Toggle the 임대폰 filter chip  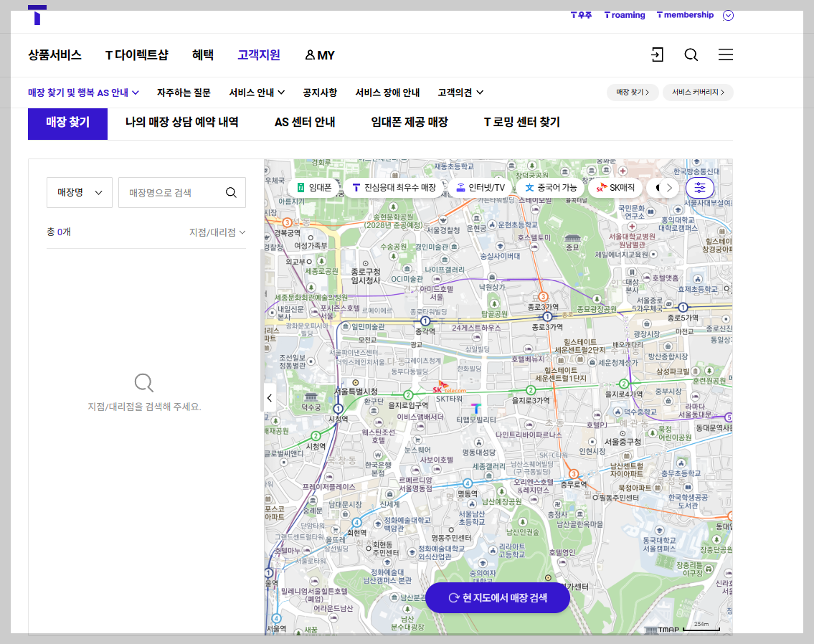(314, 188)
